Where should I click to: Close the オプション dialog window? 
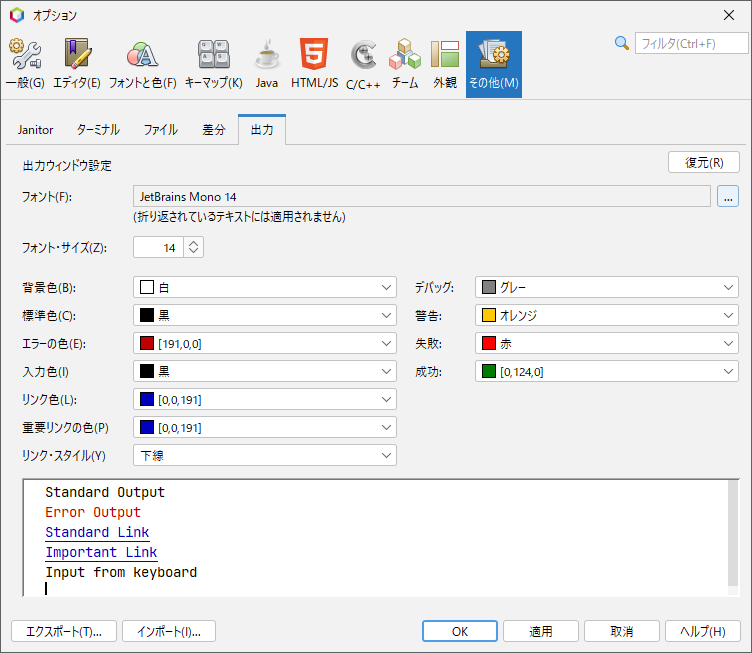(728, 15)
